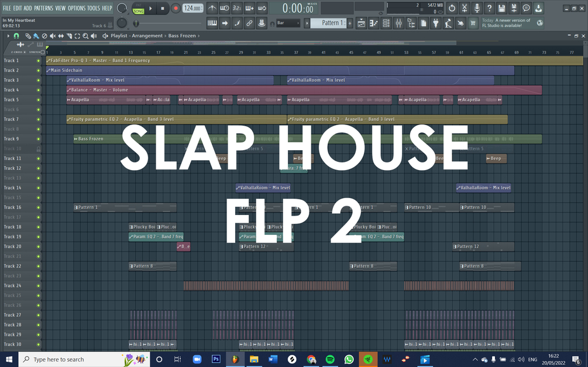The image size is (588, 367).
Task: Enable wait for input before playing
Action: (x=224, y=8)
